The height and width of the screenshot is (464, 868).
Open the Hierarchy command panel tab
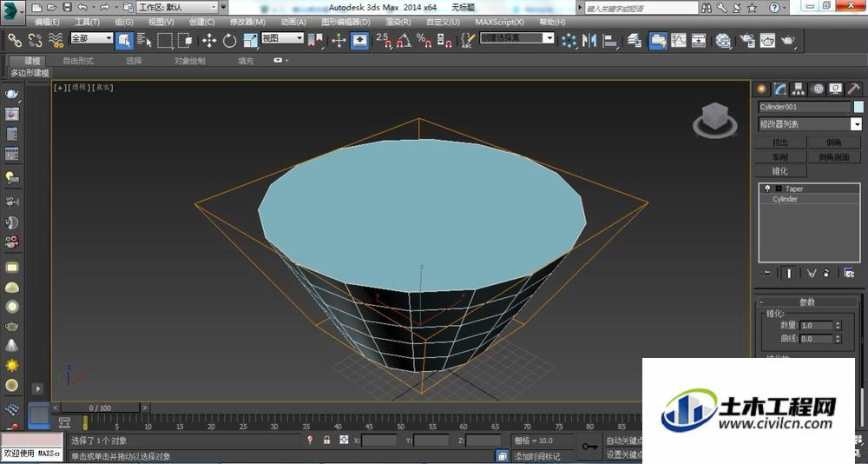799,89
